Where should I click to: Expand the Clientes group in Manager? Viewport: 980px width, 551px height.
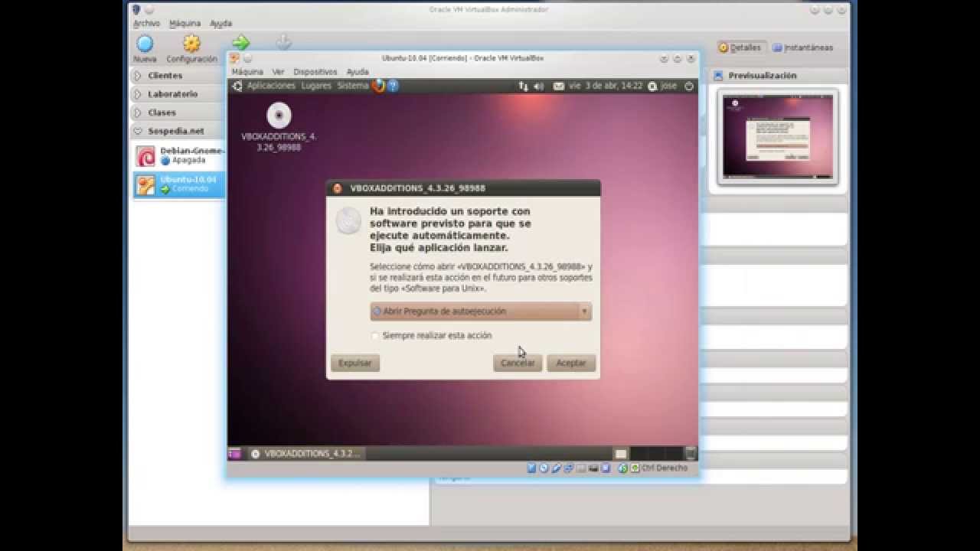tap(137, 76)
